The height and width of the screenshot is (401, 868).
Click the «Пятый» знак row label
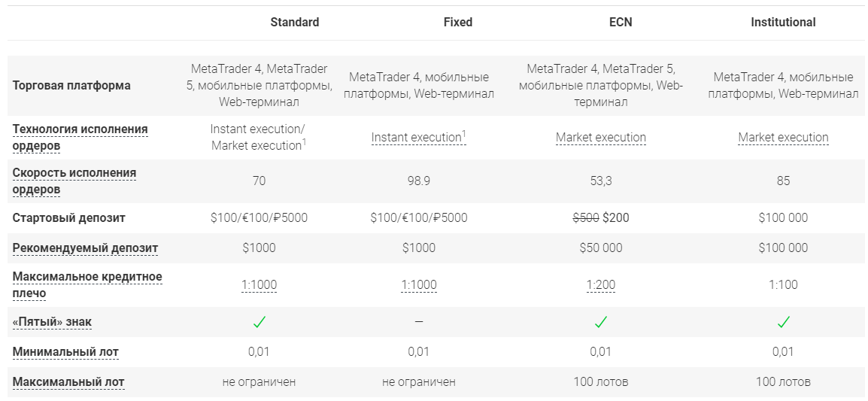52,322
